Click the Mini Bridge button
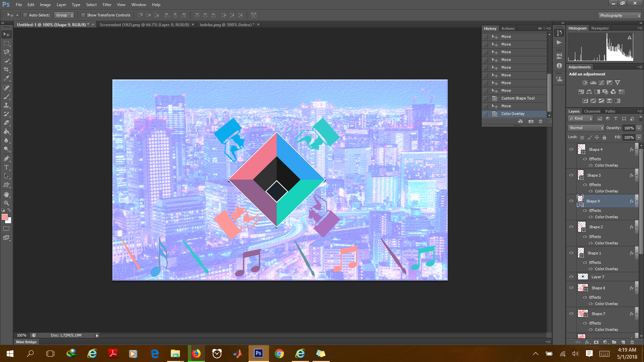 26,342
